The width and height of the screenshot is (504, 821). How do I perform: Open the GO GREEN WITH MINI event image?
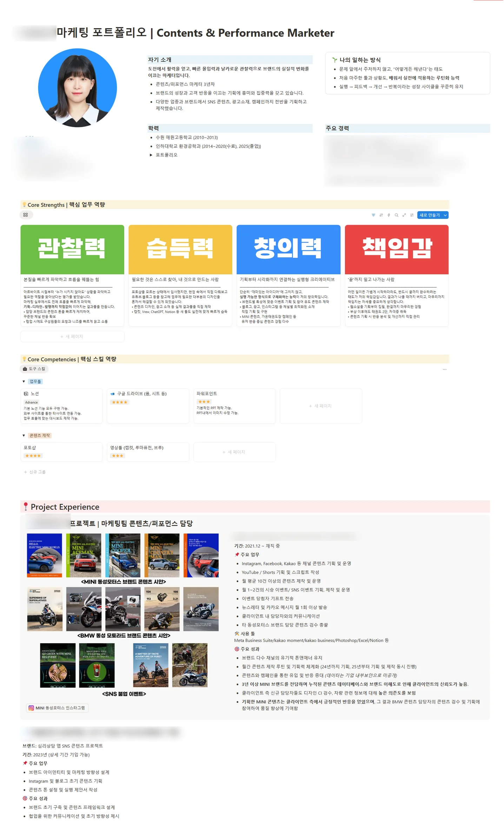pyautogui.click(x=58, y=665)
